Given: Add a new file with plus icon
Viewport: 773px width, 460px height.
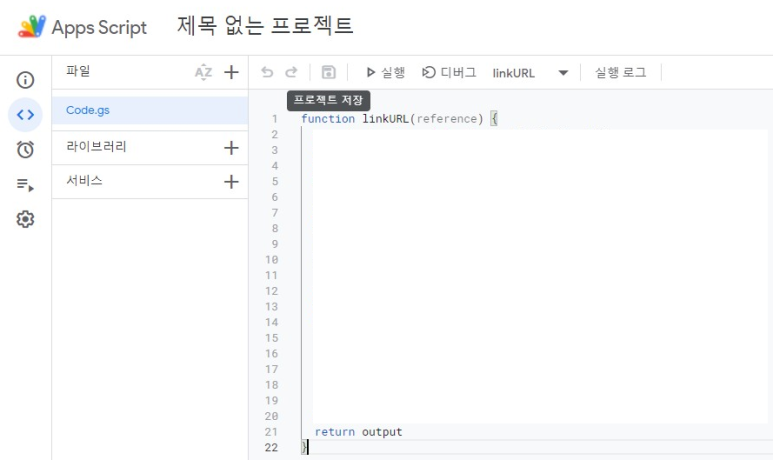Looking at the screenshot, I should pyautogui.click(x=231, y=72).
